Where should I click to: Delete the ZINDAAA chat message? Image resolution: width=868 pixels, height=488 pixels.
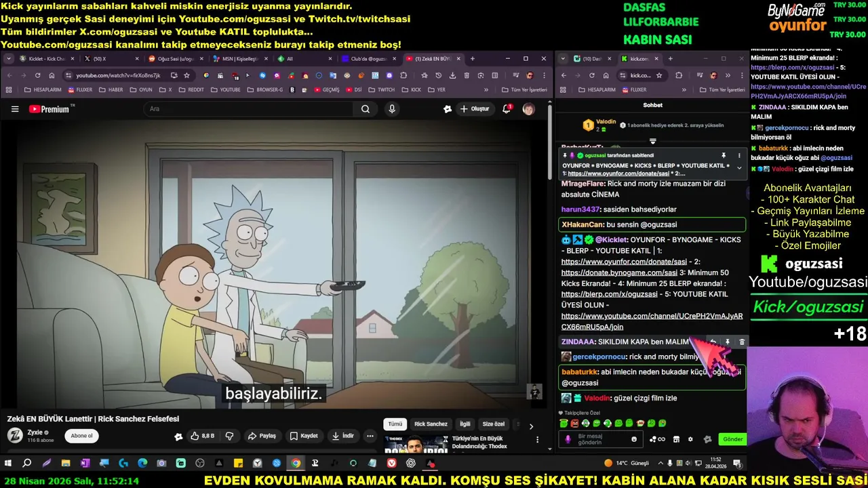(x=742, y=342)
